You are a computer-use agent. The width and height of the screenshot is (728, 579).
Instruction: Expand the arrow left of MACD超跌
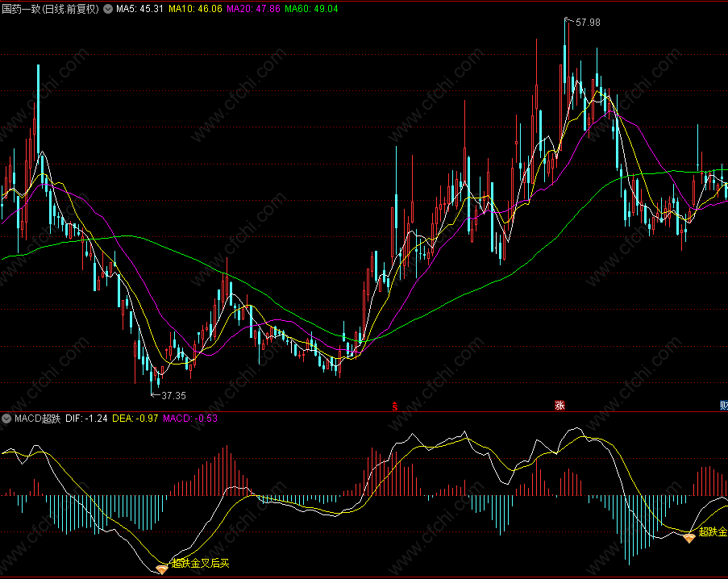[6, 419]
